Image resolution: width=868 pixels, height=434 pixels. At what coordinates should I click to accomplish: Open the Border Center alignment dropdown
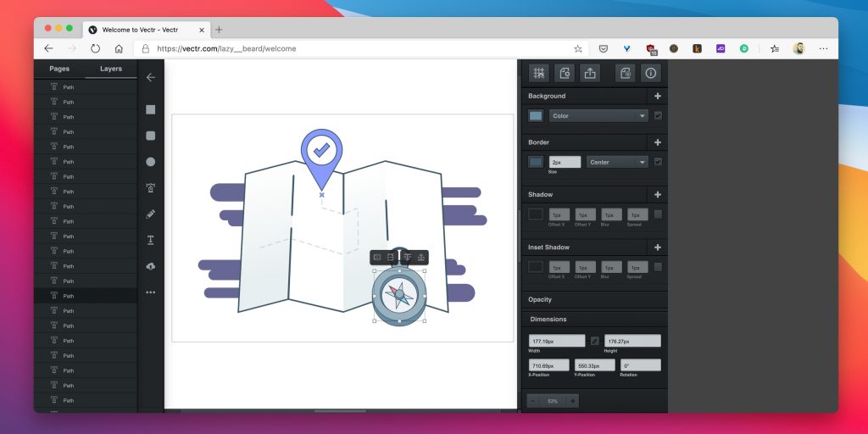pyautogui.click(x=617, y=162)
